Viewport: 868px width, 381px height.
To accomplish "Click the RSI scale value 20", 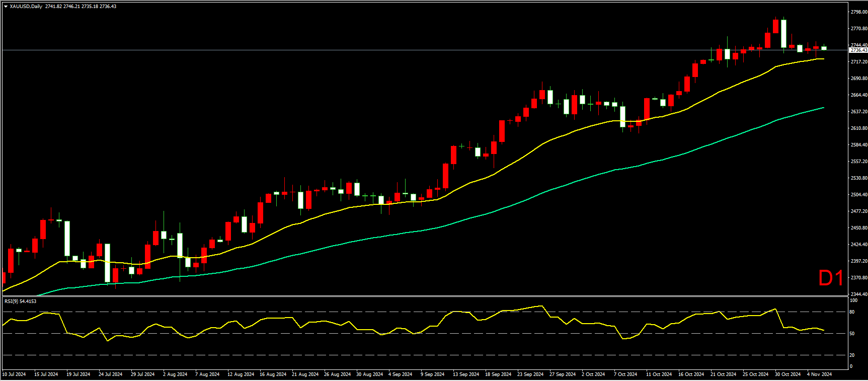I will coord(852,355).
